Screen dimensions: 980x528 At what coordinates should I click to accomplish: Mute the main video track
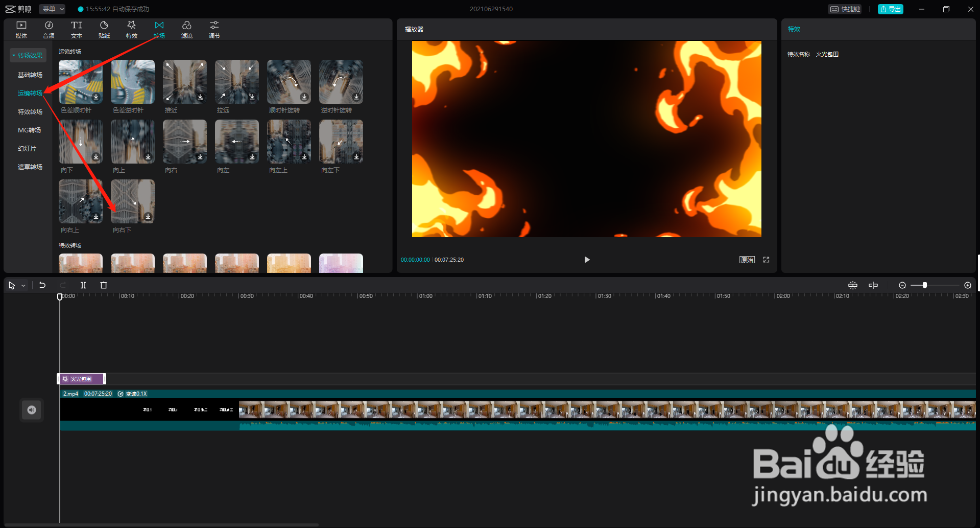[x=32, y=410]
